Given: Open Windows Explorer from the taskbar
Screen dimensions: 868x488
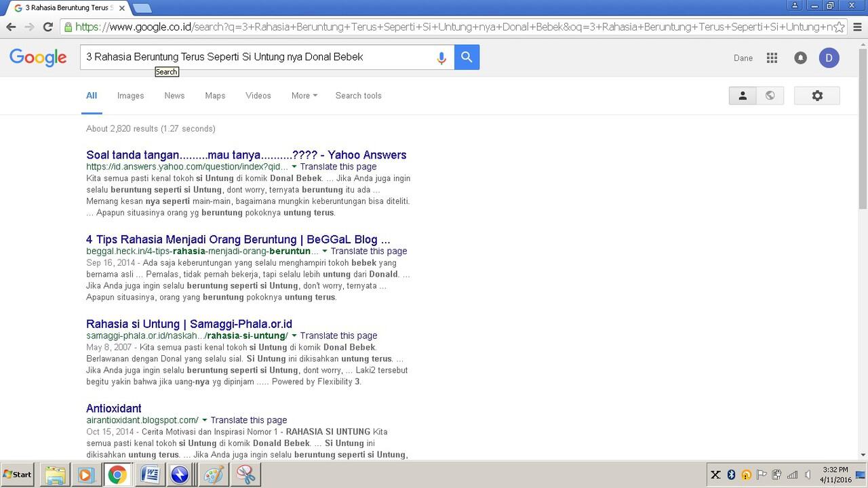Looking at the screenshot, I should click(54, 475).
